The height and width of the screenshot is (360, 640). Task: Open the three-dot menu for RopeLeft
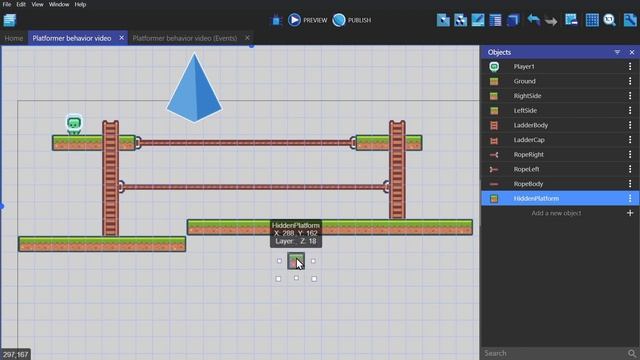click(x=630, y=169)
